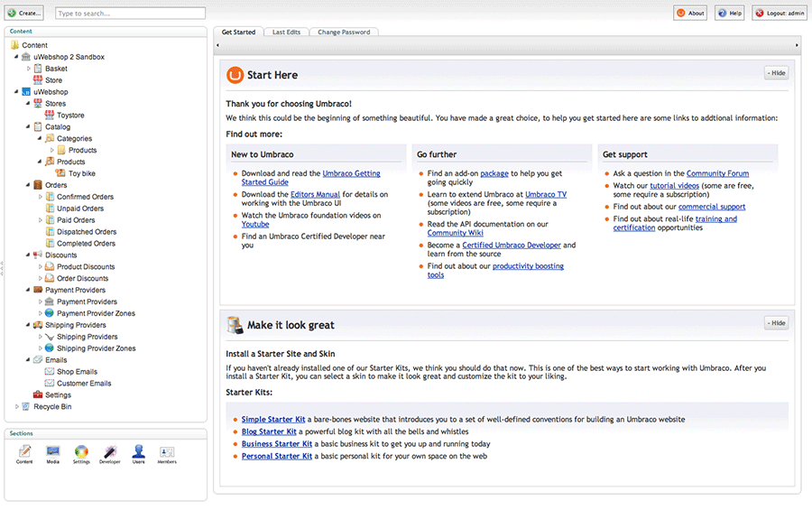The width and height of the screenshot is (812, 510).
Task: Click the root Content folder icon
Action: 14,45
